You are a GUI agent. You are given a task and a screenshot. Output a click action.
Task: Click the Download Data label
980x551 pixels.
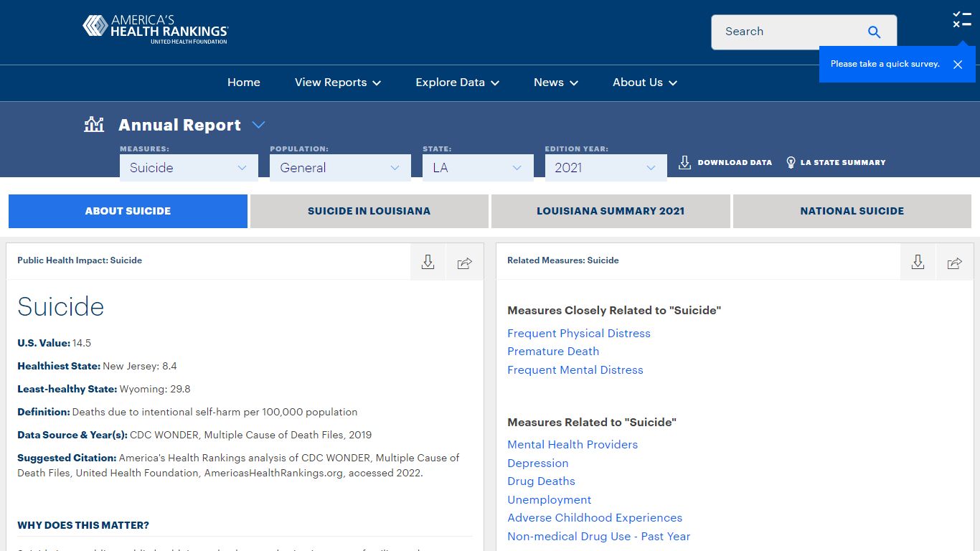(x=735, y=163)
